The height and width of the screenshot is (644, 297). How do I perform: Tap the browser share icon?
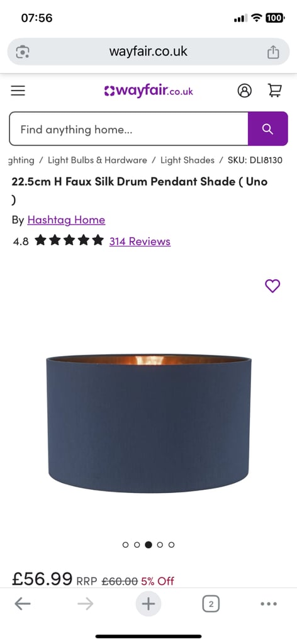[273, 52]
